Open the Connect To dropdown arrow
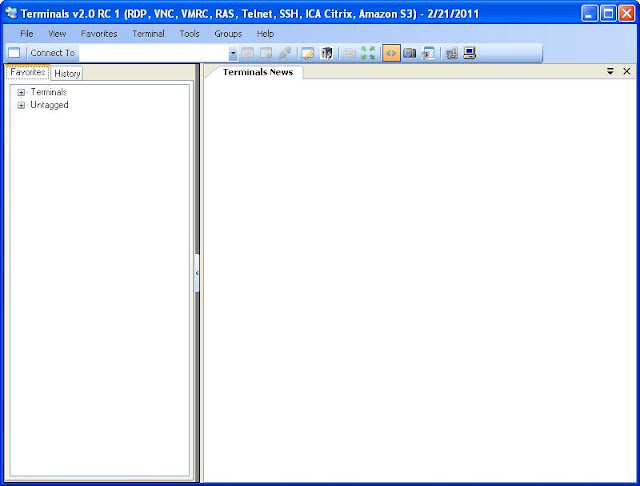Image resolution: width=640 pixels, height=486 pixels. [x=233, y=53]
